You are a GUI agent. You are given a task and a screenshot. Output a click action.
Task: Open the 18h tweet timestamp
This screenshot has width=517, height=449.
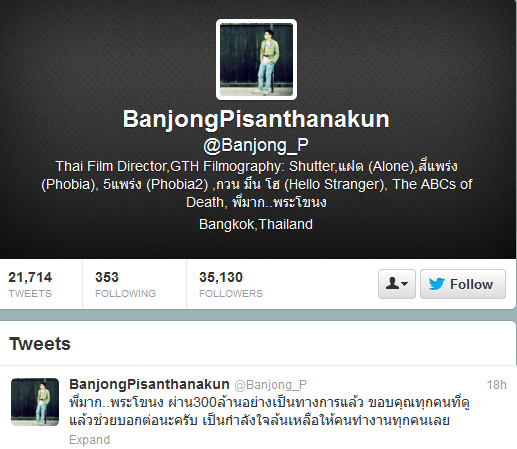(x=496, y=385)
